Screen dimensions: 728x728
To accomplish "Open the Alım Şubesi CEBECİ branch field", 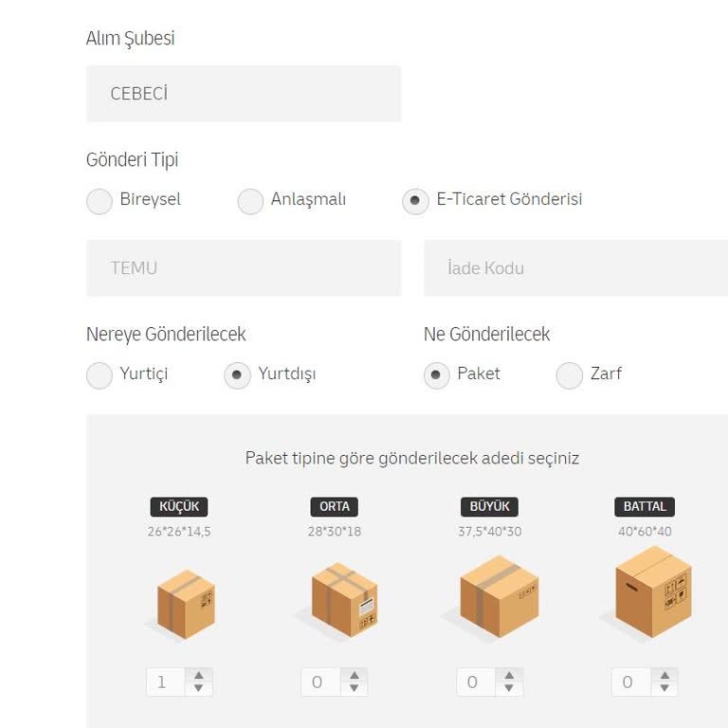I will pyautogui.click(x=244, y=94).
